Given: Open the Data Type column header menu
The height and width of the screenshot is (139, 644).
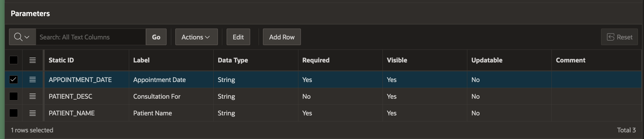Looking at the screenshot, I should pyautogui.click(x=233, y=60).
